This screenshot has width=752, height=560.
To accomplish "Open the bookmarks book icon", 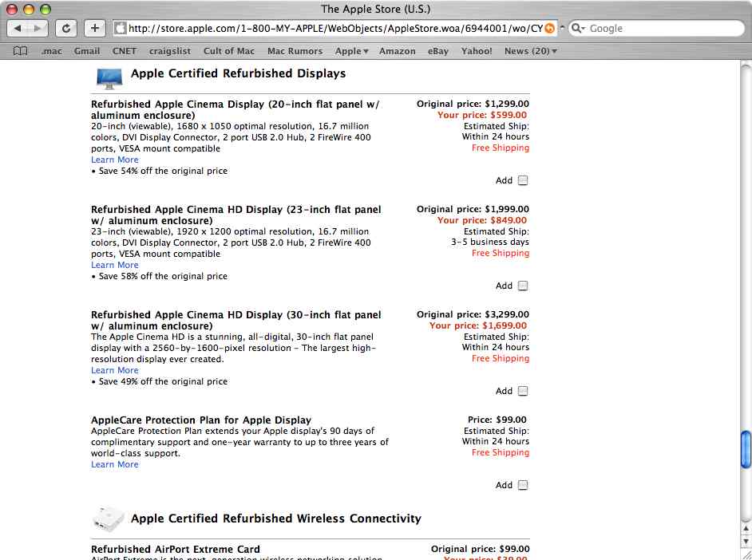I will [20, 51].
